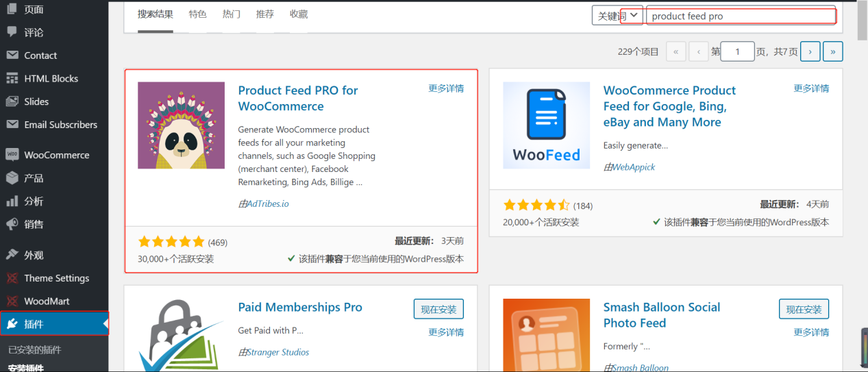The image size is (868, 372).
Task: Open WooCommerce Product Feed for Google title
Action: (x=669, y=106)
